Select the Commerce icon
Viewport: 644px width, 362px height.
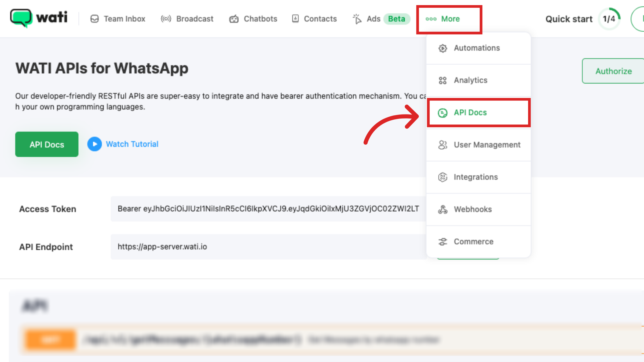(x=442, y=242)
